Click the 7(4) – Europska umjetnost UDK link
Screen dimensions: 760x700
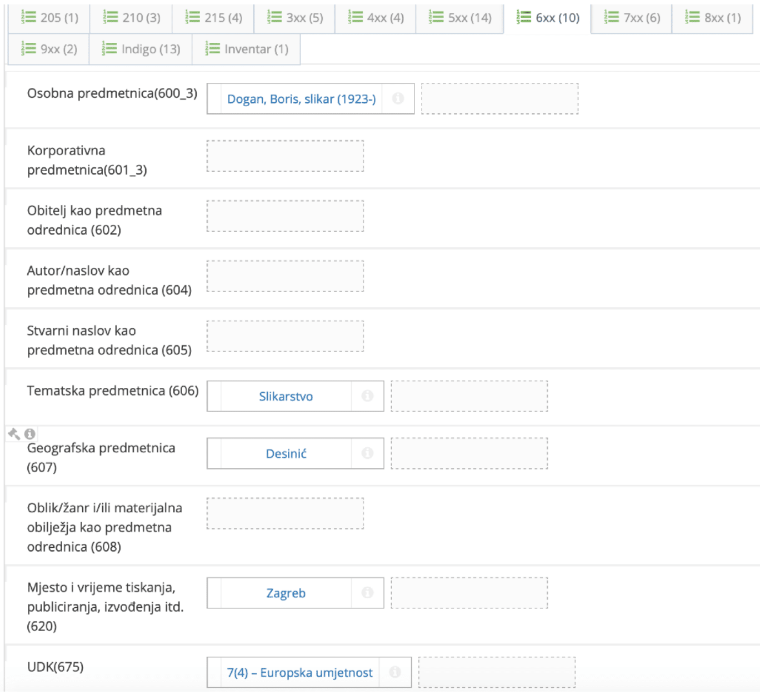(x=299, y=672)
